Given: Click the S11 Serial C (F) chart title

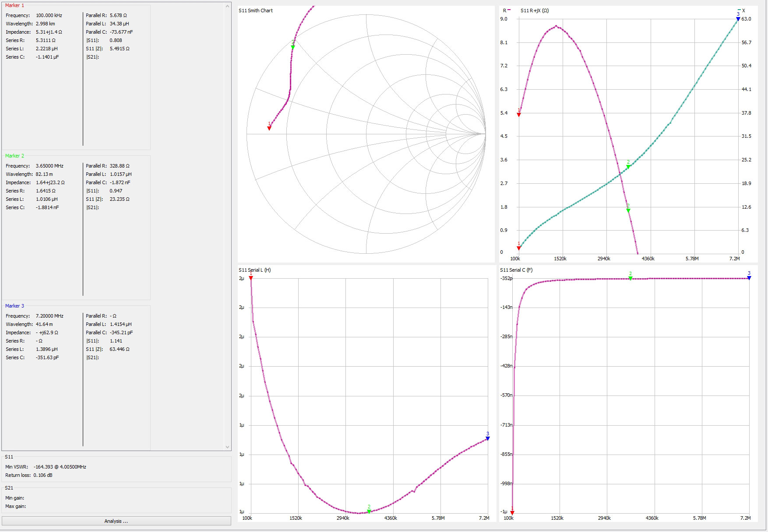Looking at the screenshot, I should (x=517, y=270).
